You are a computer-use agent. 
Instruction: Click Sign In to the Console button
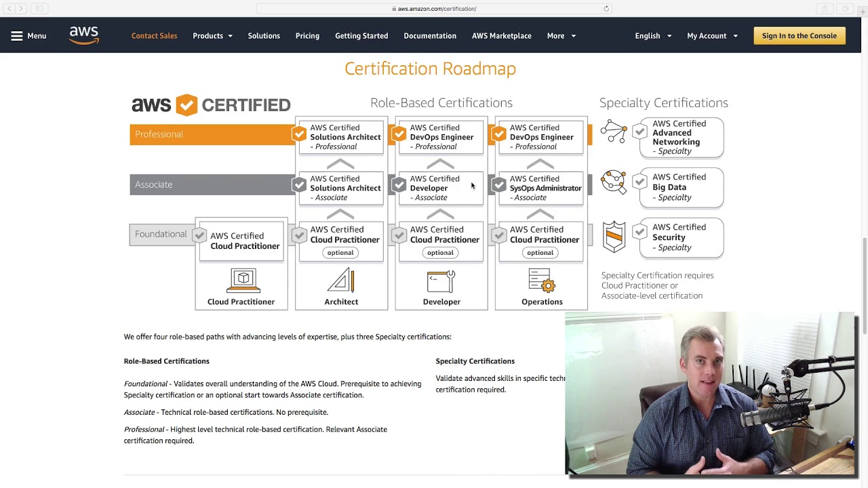tap(800, 36)
